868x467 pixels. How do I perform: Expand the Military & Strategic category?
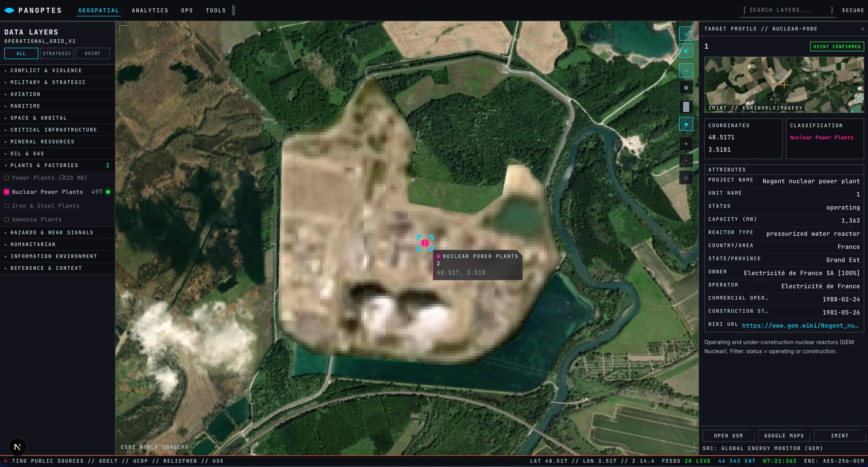tap(57, 82)
